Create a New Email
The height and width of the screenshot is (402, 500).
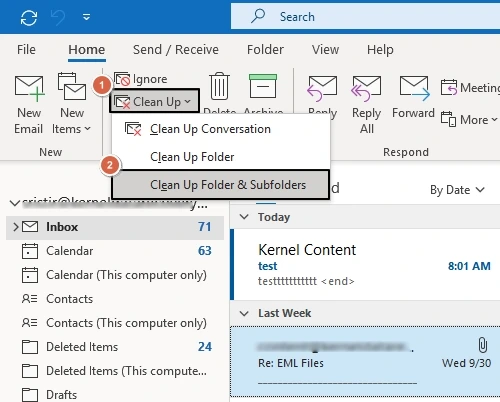29,104
